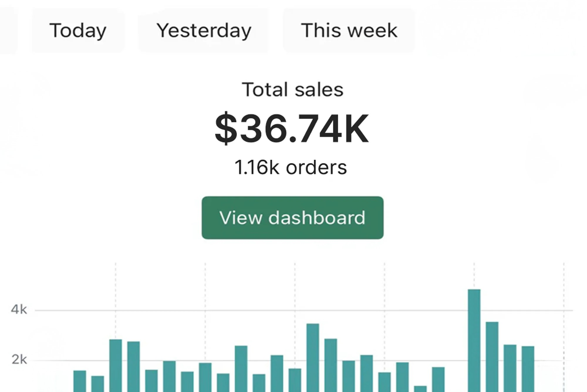Open the 1.16k orders count
The width and height of the screenshot is (587, 392).
pos(291,167)
